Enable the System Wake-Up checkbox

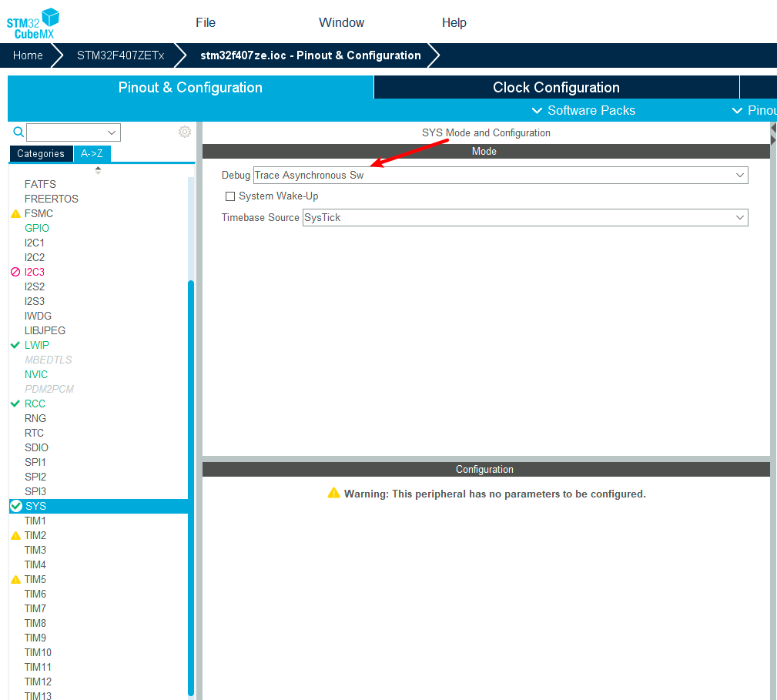pyautogui.click(x=230, y=196)
